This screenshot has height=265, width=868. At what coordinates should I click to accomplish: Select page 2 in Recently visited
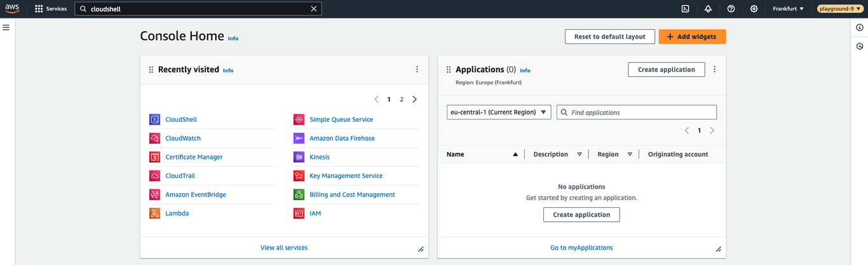(x=402, y=99)
